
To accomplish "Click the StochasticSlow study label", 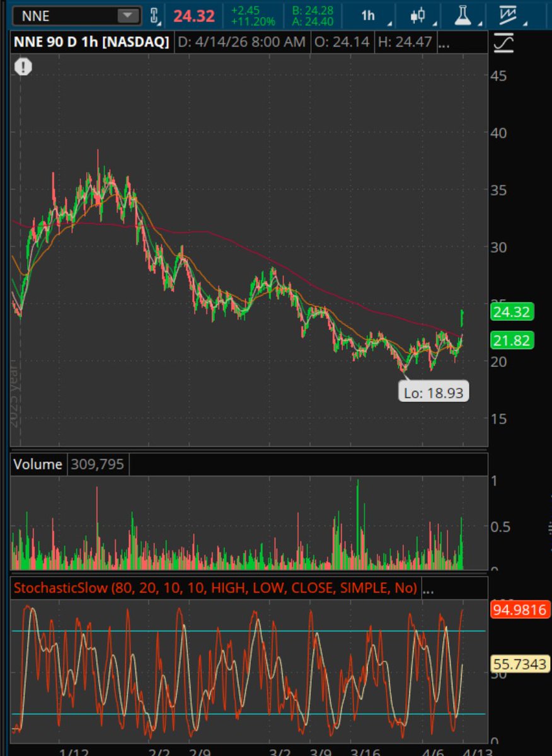I will pos(215,588).
